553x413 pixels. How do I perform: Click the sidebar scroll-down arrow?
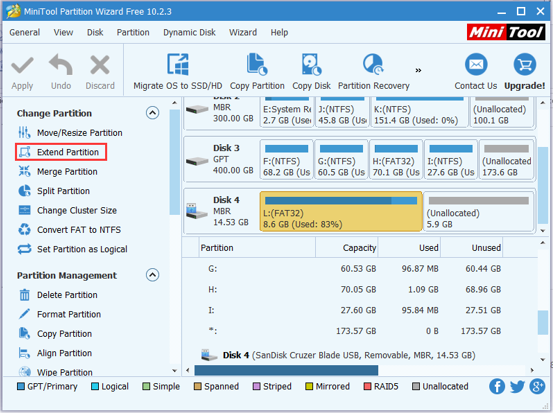pyautogui.click(x=174, y=370)
